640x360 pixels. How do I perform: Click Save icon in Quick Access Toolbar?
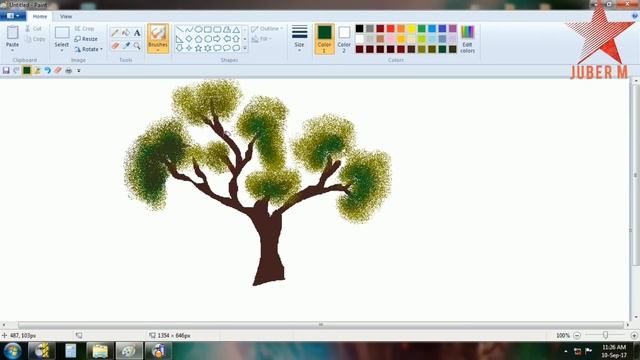pyautogui.click(x=6, y=71)
